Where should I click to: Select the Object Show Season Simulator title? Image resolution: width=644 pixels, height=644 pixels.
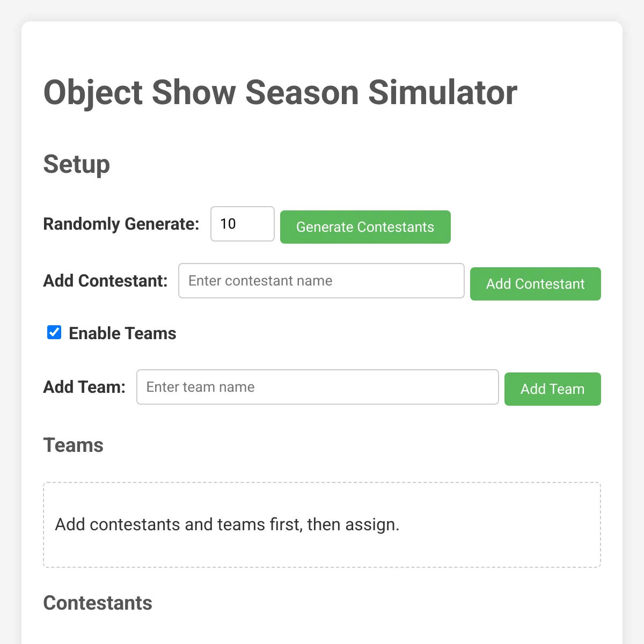click(280, 92)
